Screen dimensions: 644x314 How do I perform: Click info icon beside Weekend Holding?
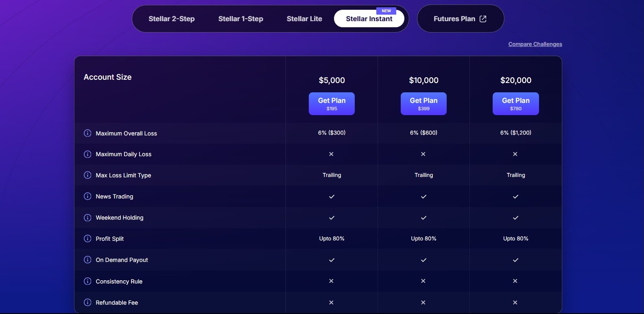pos(87,217)
